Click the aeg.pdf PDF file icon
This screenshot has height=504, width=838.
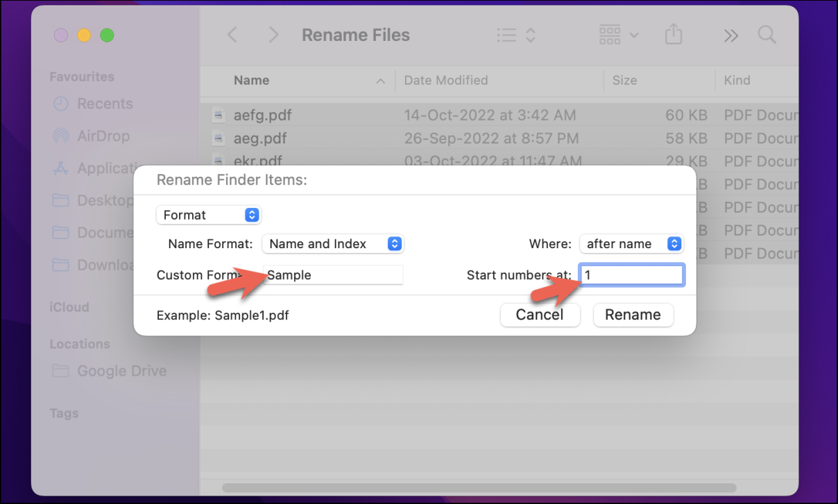click(x=219, y=138)
